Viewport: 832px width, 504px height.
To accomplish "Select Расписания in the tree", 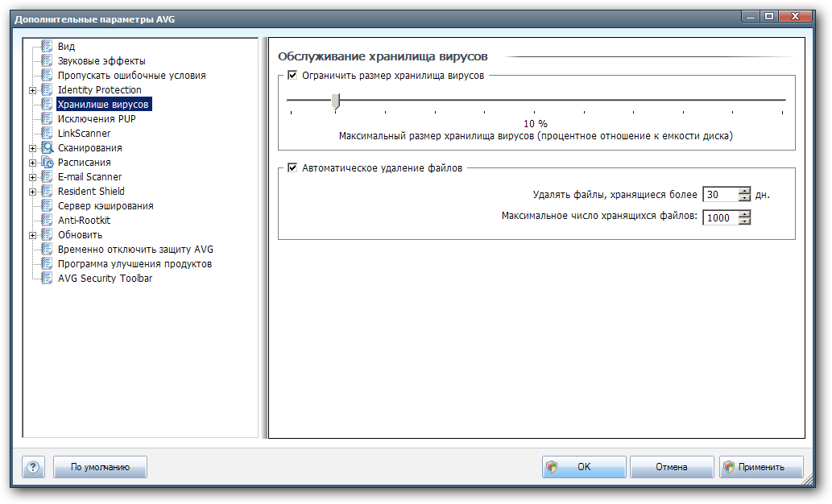I will tap(84, 163).
